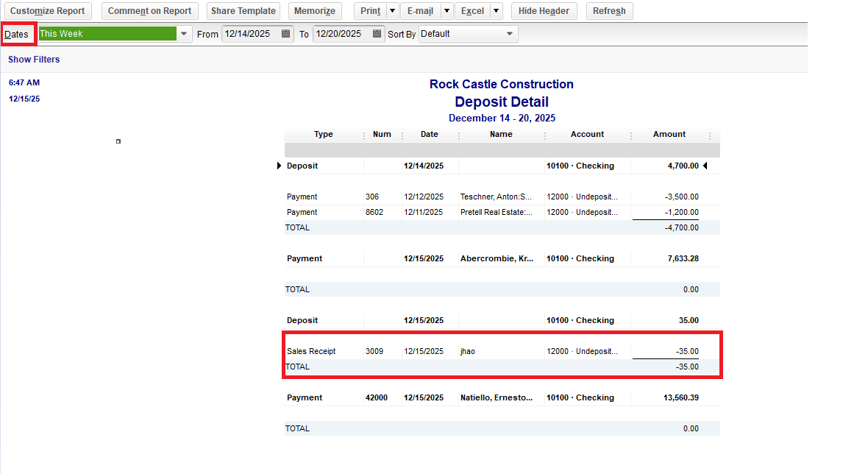The height and width of the screenshot is (474, 868).
Task: Print the report
Action: point(370,11)
